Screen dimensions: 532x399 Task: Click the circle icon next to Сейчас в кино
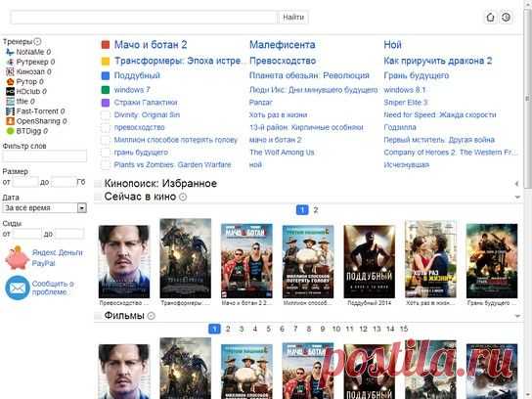[183, 197]
